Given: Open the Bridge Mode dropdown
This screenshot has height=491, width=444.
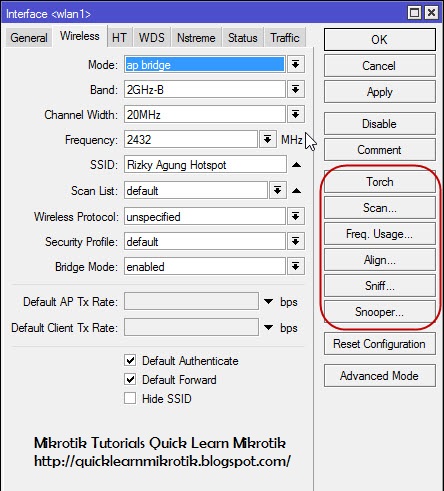Looking at the screenshot, I should [x=295, y=266].
